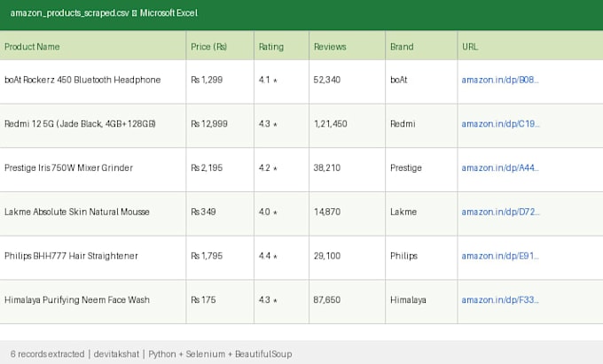Select the boAt Rockerz 450 Bluetooth Headphone cell
The width and height of the screenshot is (603, 364).
(93, 81)
